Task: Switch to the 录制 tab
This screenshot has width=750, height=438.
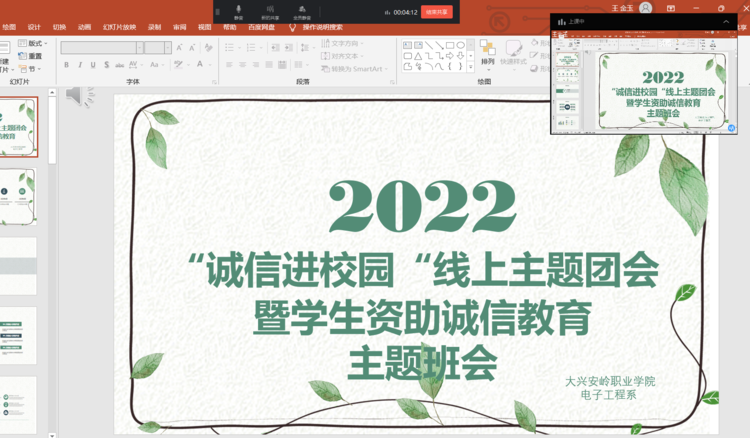Action: coord(154,27)
